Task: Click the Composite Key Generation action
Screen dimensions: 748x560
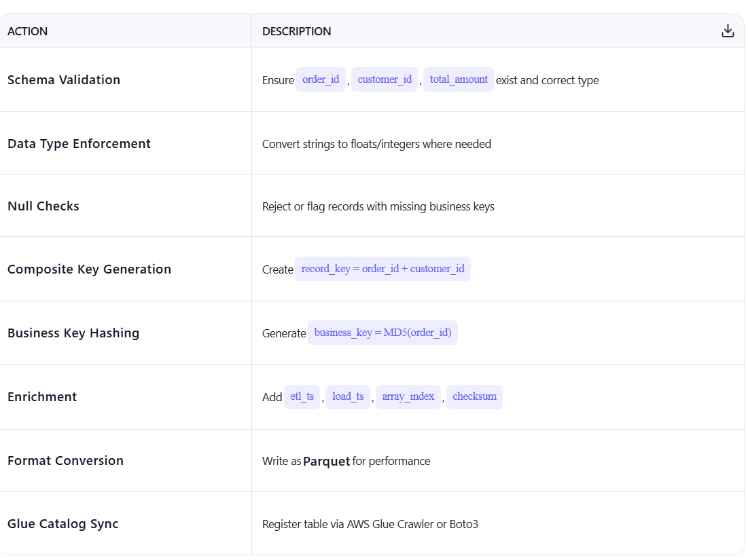Action: click(x=89, y=269)
